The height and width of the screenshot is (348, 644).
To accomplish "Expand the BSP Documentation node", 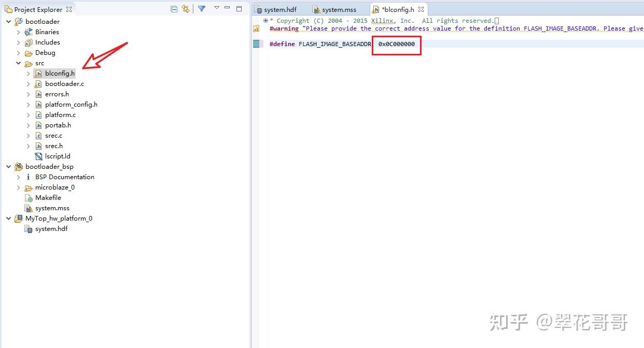I will click(x=19, y=177).
